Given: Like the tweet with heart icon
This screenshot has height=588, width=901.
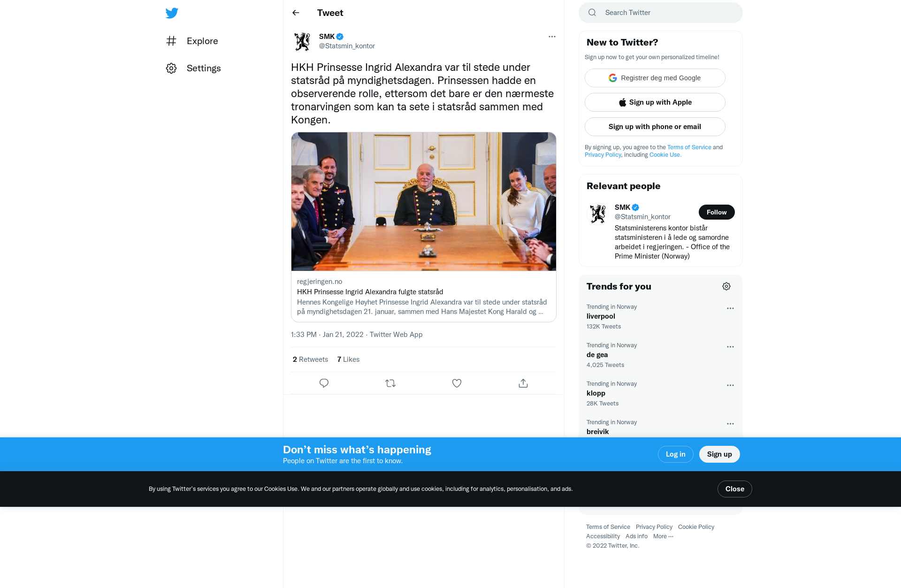Looking at the screenshot, I should (x=457, y=383).
